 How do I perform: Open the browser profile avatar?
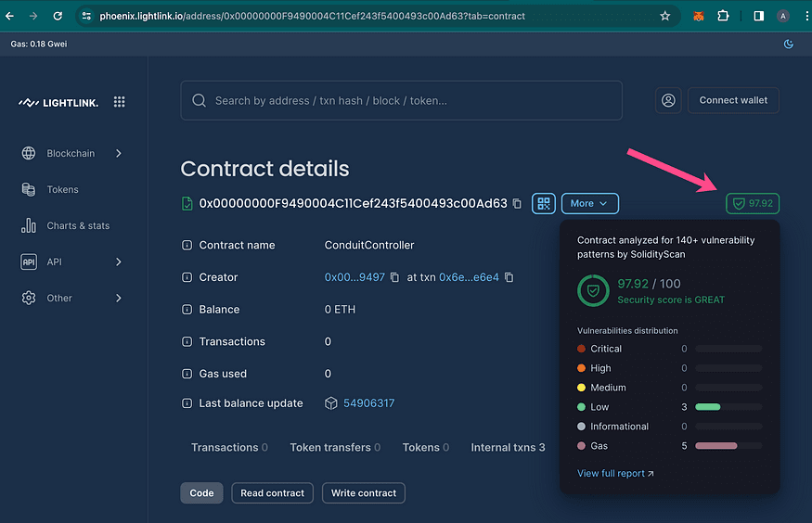[783, 16]
